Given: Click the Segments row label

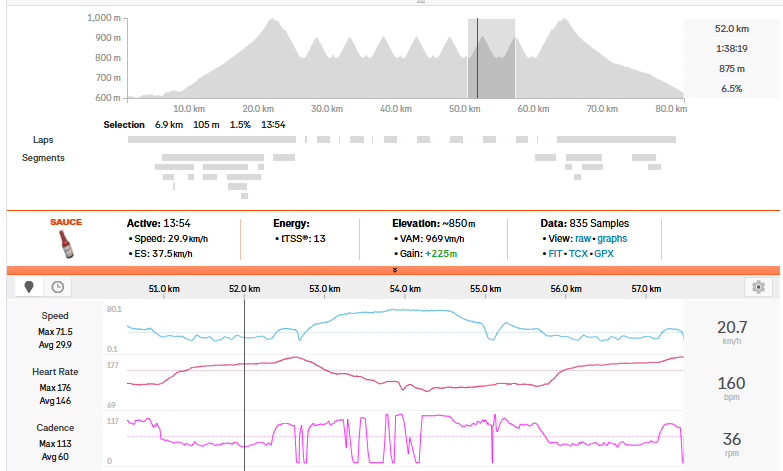Looking at the screenshot, I should (x=43, y=158).
